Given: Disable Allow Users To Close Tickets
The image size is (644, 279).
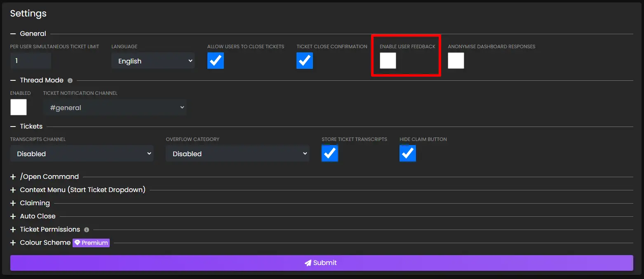Looking at the screenshot, I should tap(216, 61).
